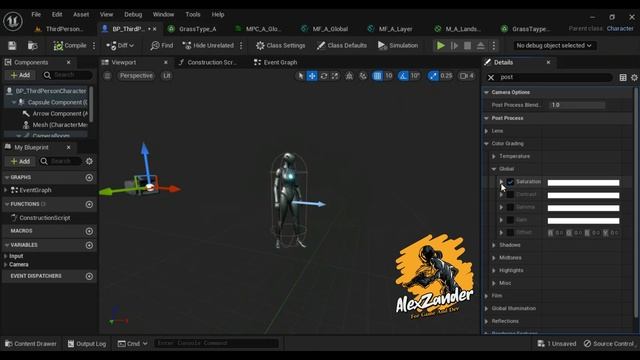
Task: Open the Debug menu
Action: tap(133, 14)
